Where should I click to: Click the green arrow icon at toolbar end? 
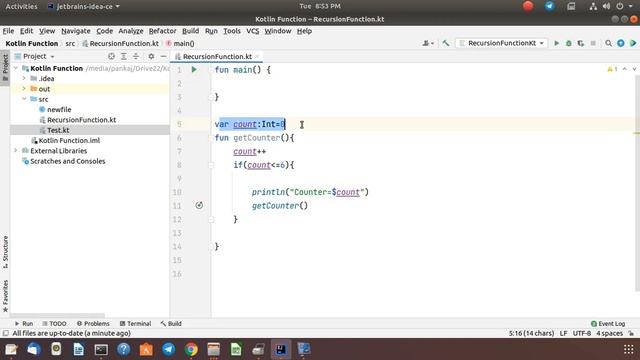633,43
